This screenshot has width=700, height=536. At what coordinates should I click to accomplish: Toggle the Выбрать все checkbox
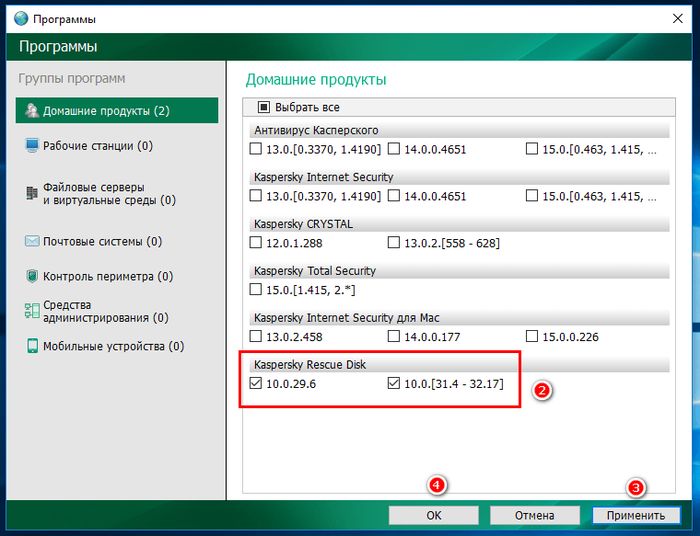264,107
